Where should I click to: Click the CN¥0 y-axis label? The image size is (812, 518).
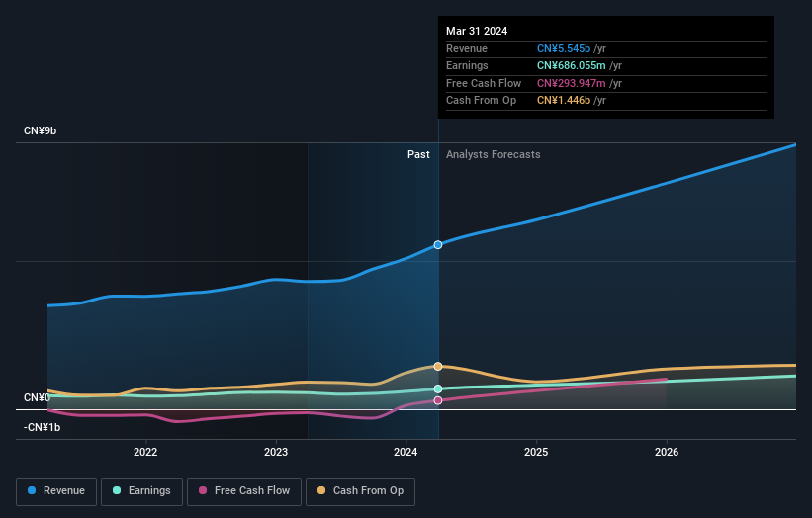click(37, 397)
